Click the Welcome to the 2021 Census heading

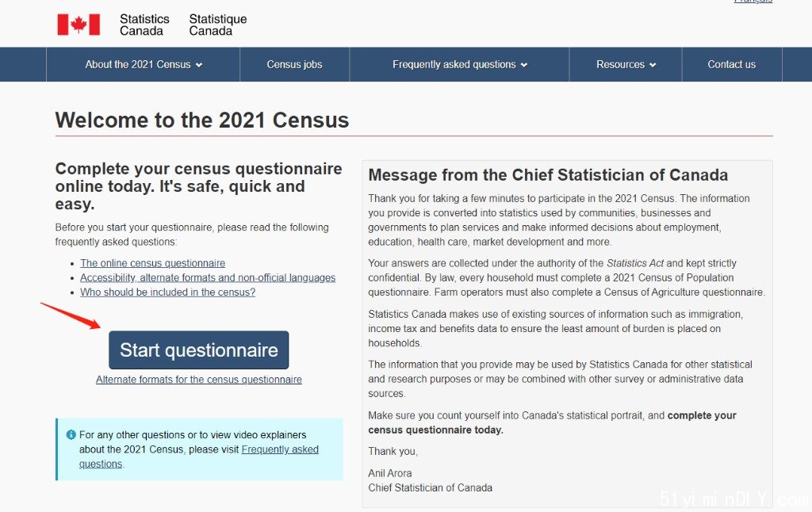click(202, 120)
